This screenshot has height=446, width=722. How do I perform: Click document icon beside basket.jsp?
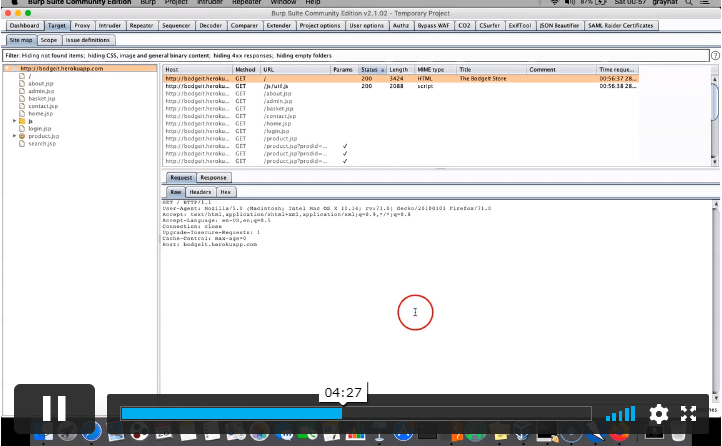[22, 98]
